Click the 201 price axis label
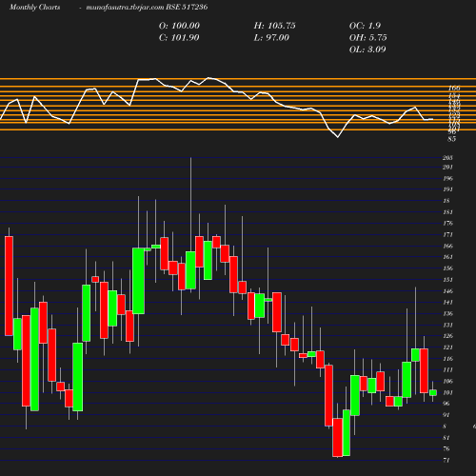 (x=447, y=167)
